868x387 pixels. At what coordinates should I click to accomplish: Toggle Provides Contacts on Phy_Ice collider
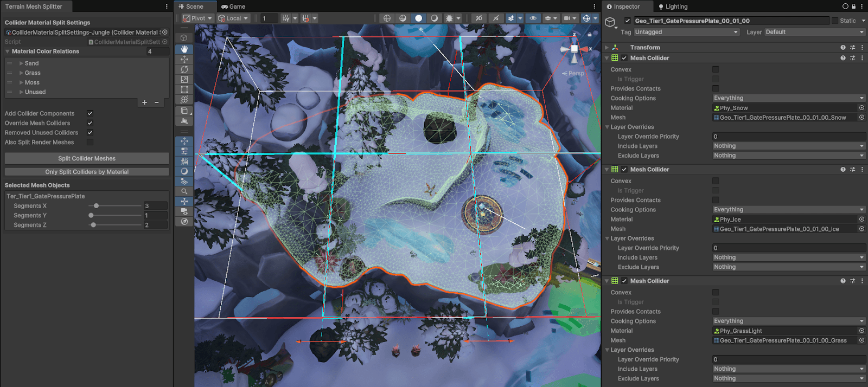716,200
